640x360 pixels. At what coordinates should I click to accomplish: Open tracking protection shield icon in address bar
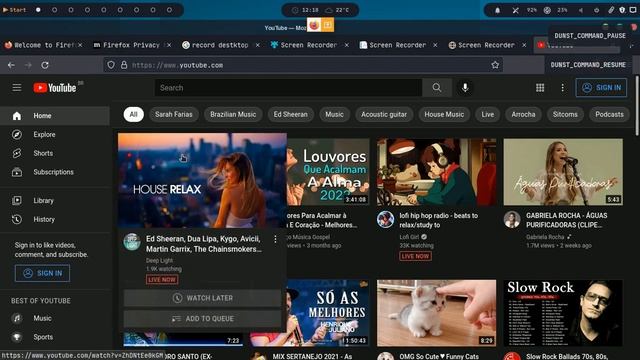click(111, 65)
